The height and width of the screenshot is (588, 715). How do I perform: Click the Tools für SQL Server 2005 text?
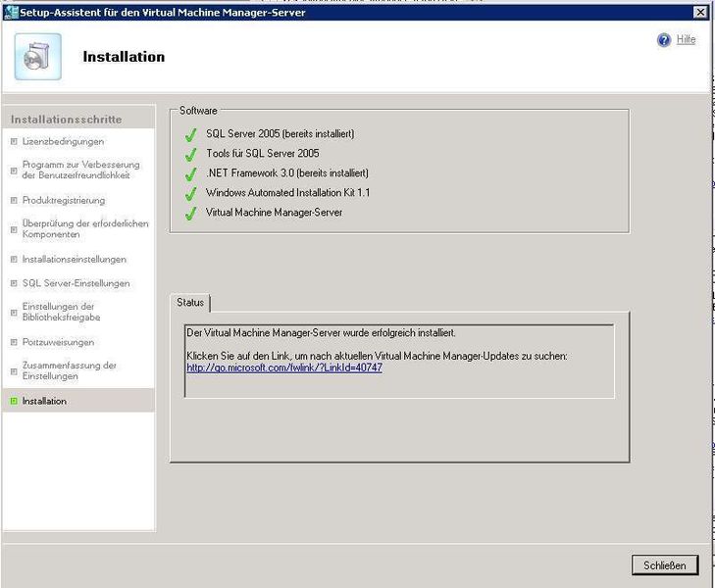tap(263, 153)
